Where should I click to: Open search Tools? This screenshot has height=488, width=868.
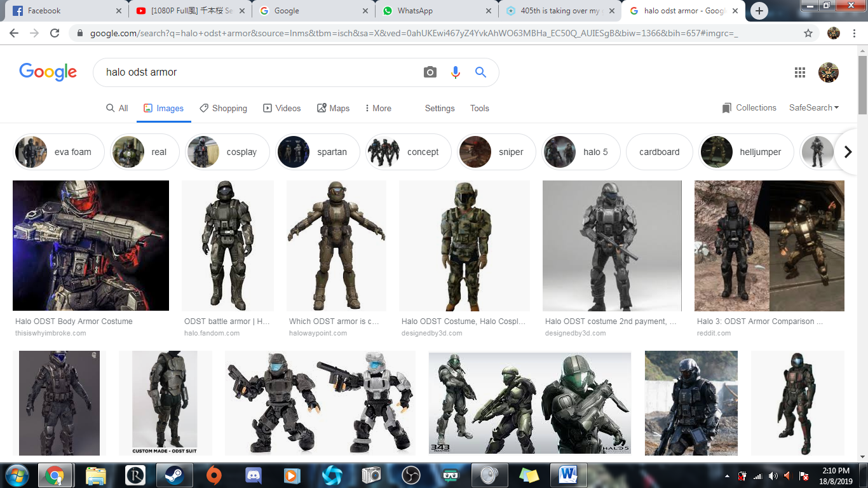coord(480,109)
